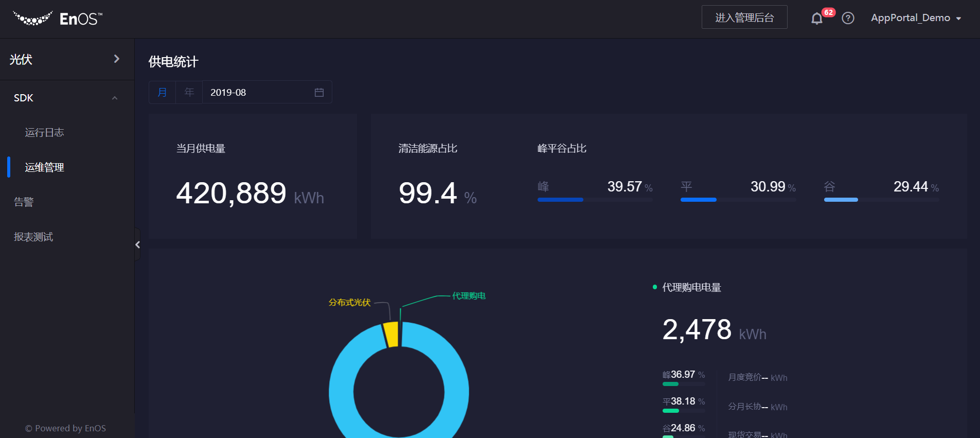Image resolution: width=980 pixels, height=438 pixels.
Task: Switch to yearly view with 年 toggle
Action: (189, 93)
